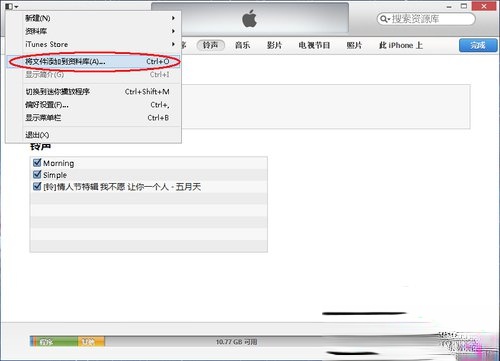The image size is (500, 361).
Task: Click the search magnifier icon
Action: tap(384, 19)
